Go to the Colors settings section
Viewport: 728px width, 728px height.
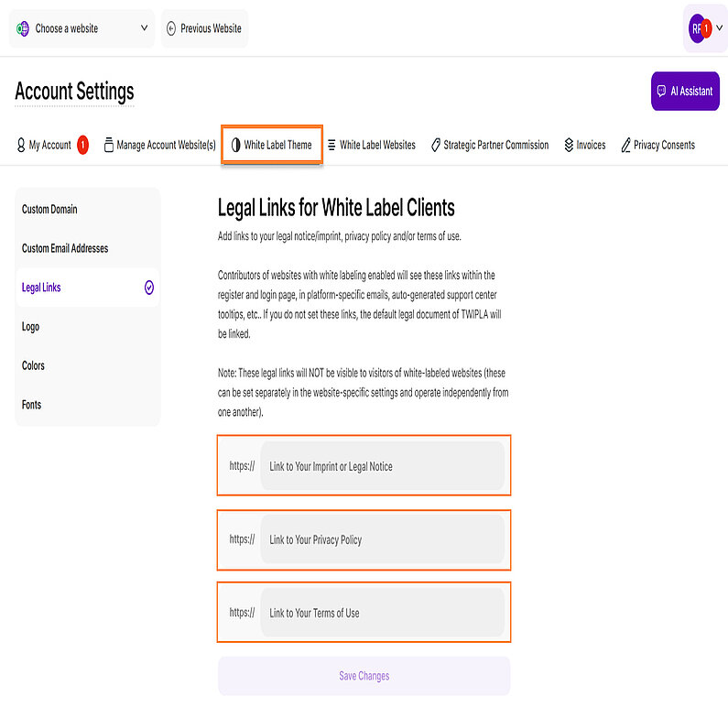pyautogui.click(x=33, y=365)
